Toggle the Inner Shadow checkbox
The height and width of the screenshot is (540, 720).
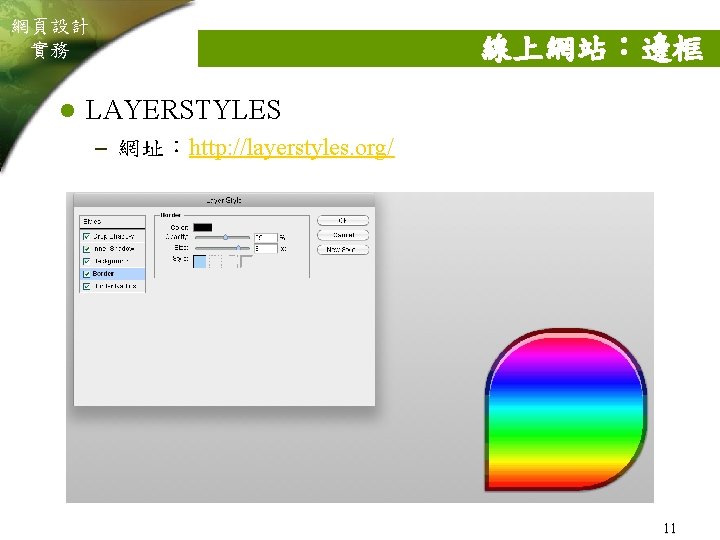click(x=86, y=249)
